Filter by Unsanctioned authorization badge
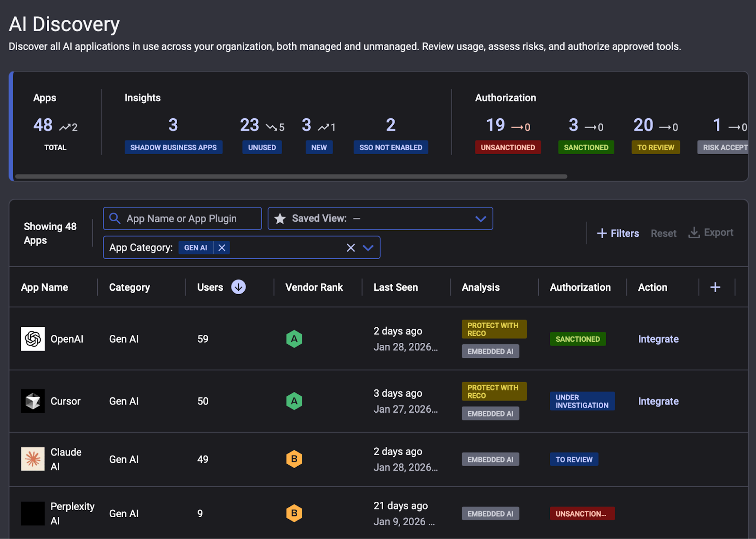Screen dimensions: 756x539 [x=508, y=148]
